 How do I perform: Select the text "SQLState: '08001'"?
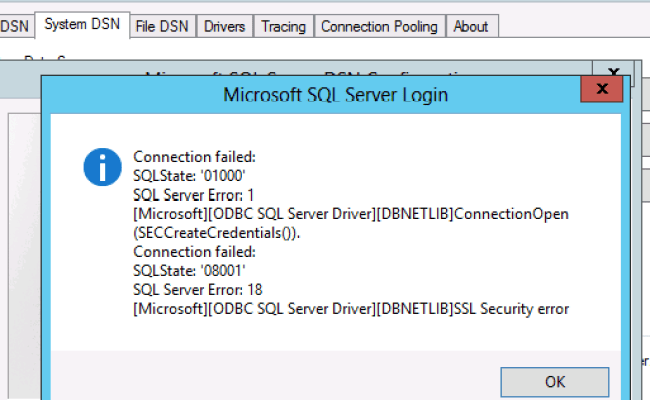[x=189, y=271]
